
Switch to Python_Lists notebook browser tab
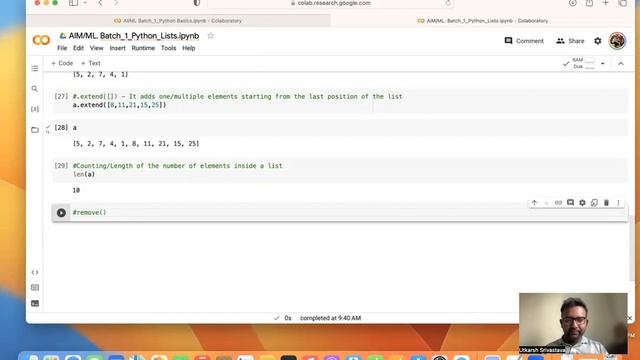[482, 20]
